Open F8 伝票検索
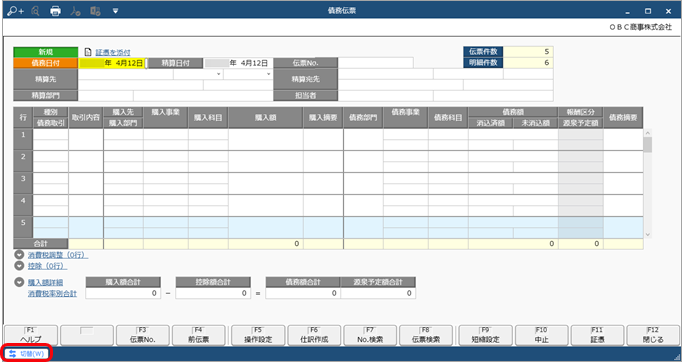Viewport: 682px width, 362px height. [426, 335]
